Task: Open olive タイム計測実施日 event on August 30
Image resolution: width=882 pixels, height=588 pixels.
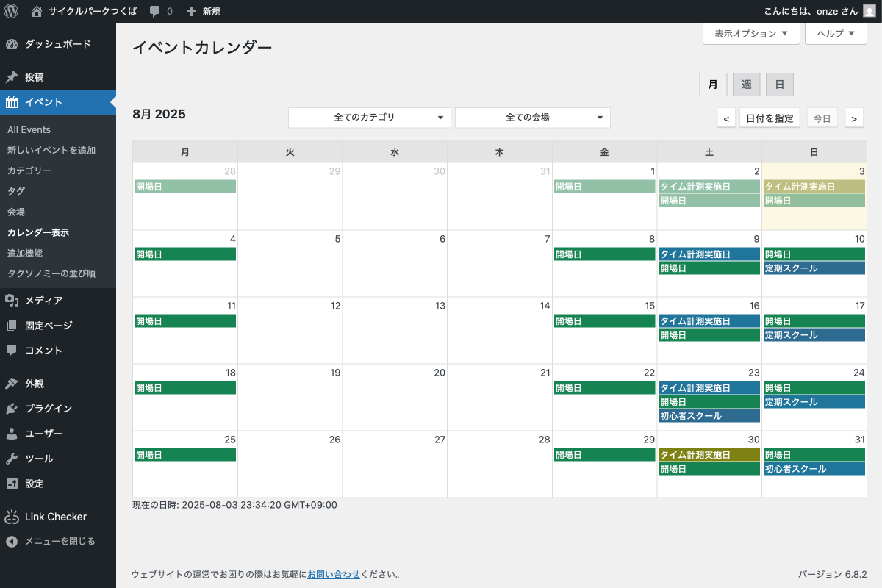Action: [709, 454]
